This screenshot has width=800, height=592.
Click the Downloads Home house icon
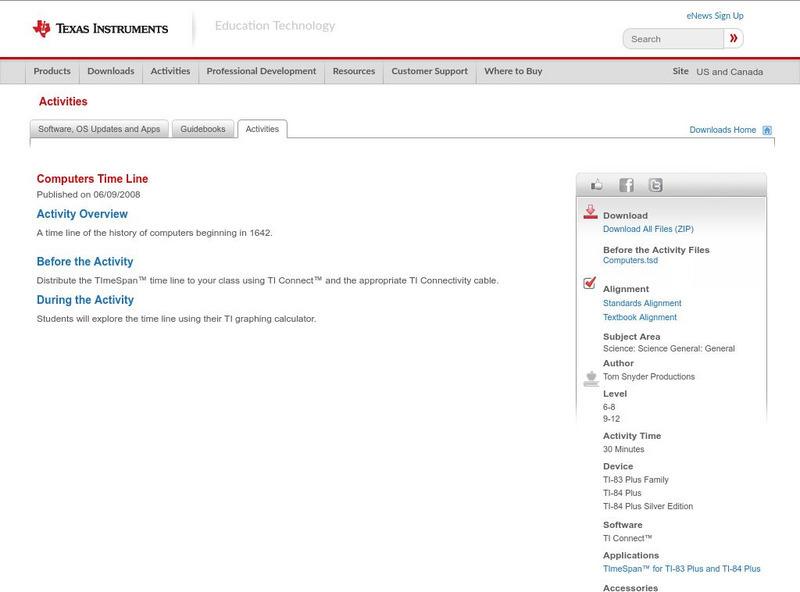point(767,130)
